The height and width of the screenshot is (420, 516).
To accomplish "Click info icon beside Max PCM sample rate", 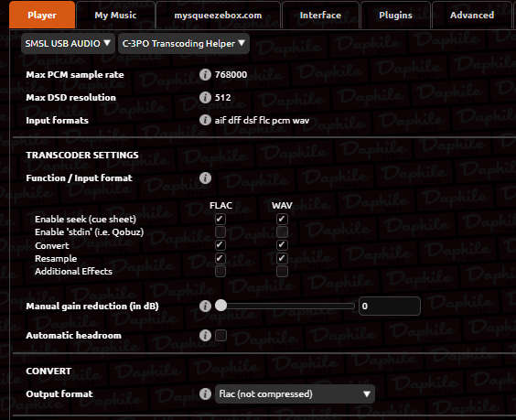I will [x=205, y=75].
